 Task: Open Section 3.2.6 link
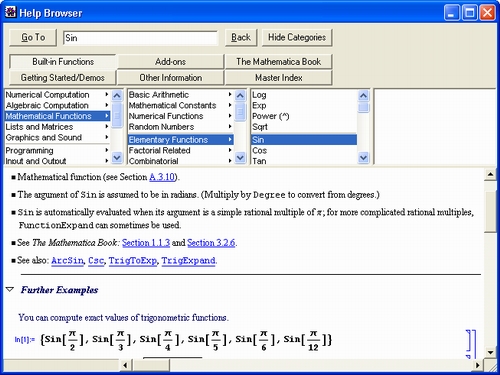(x=211, y=243)
